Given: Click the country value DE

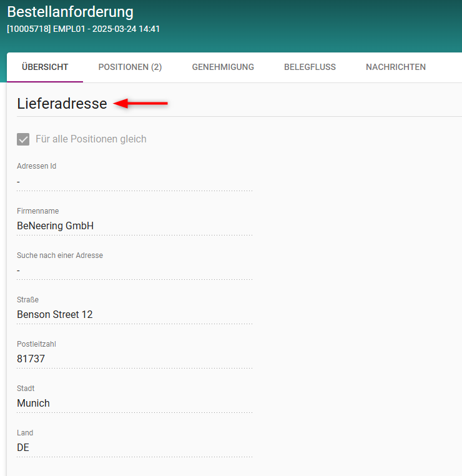Looking at the screenshot, I should coord(23,447).
